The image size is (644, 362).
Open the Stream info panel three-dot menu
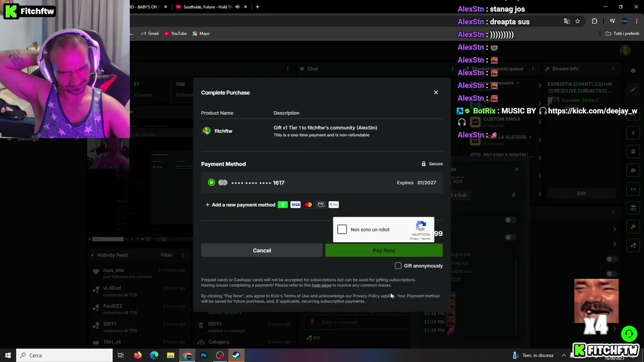[x=613, y=69]
